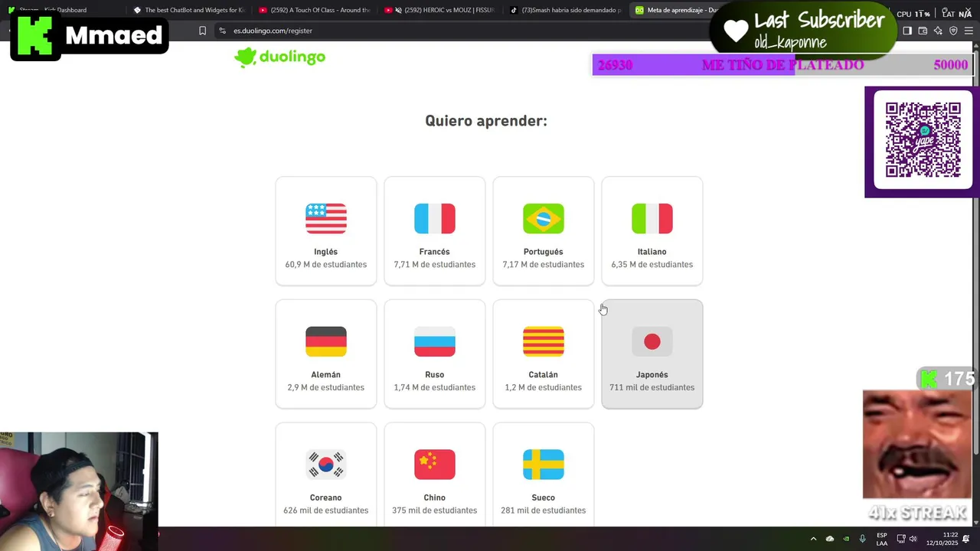The height and width of the screenshot is (551, 980).
Task: Pick the Sueco course with Swedish flag
Action: pyautogui.click(x=544, y=474)
